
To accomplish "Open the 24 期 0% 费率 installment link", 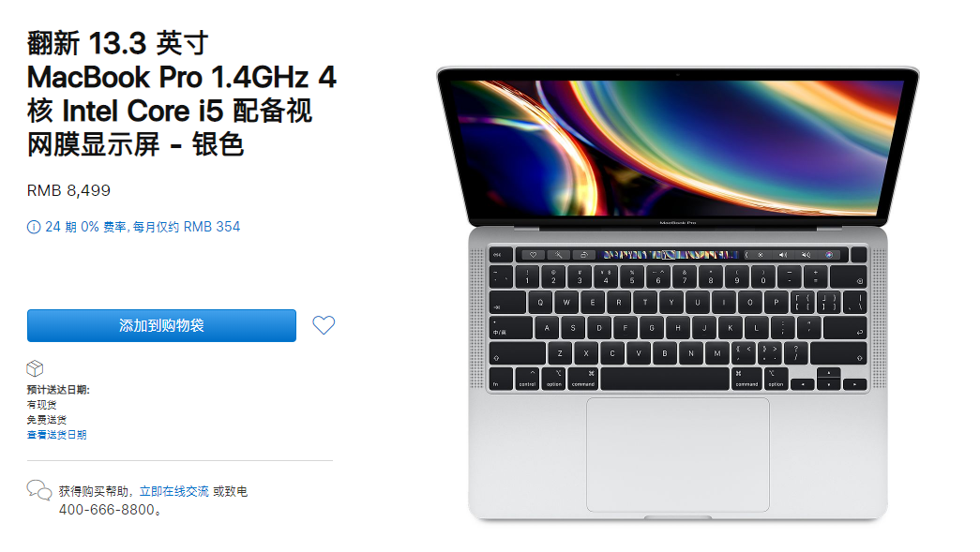I will pyautogui.click(x=143, y=227).
